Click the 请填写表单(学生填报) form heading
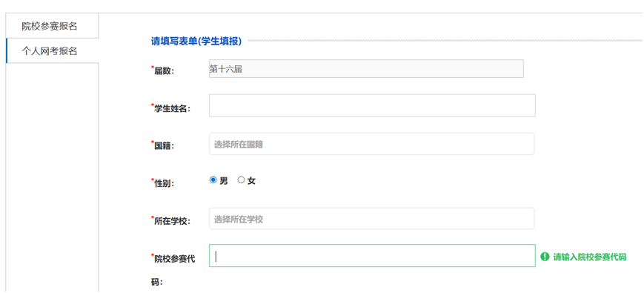Screen dimensions: 644x293 tap(196, 41)
